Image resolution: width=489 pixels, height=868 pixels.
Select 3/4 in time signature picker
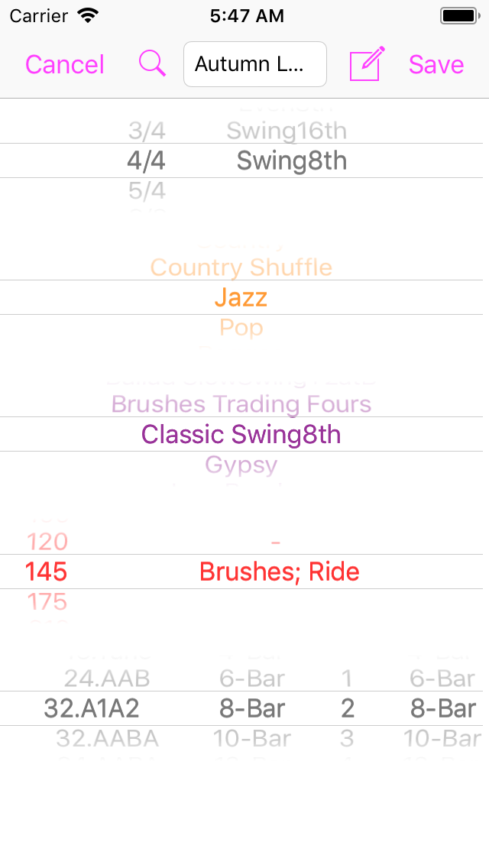147,131
